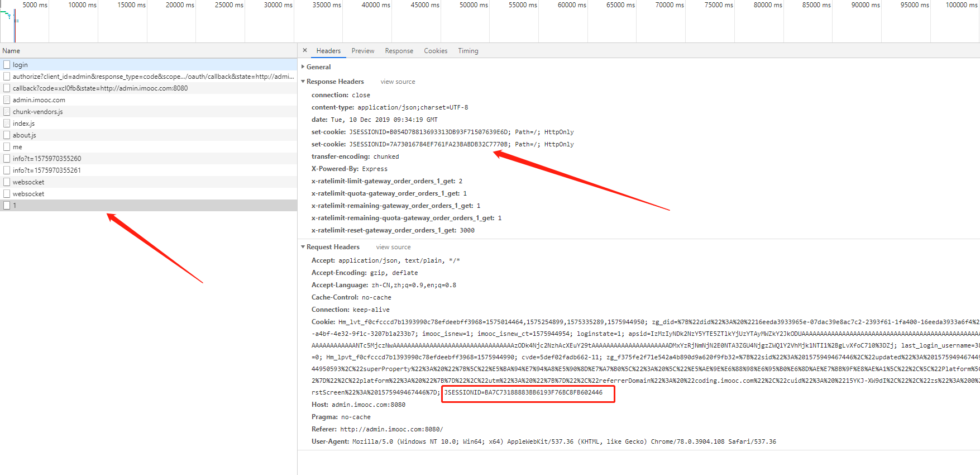Click the Pragma: no-cache header
Image resolution: width=980 pixels, height=475 pixels.
[x=341, y=417]
